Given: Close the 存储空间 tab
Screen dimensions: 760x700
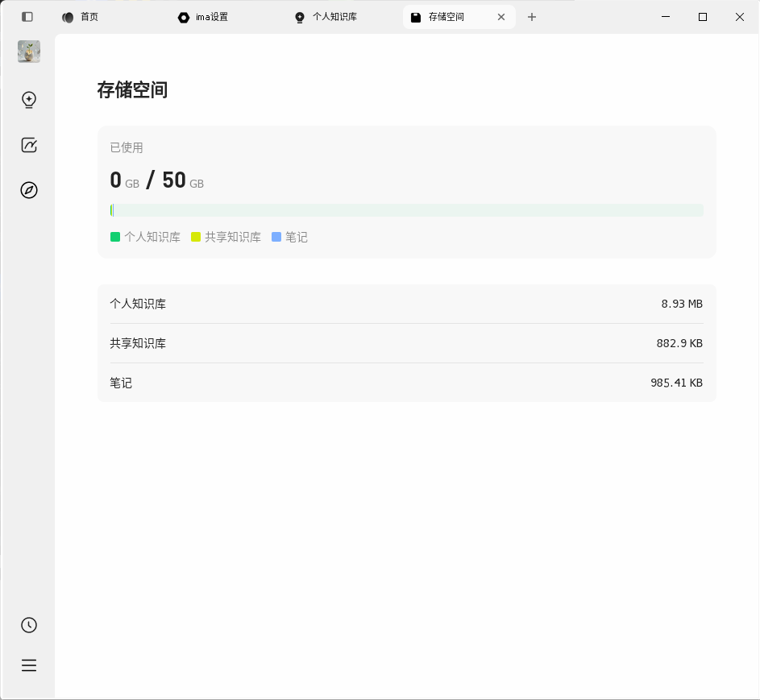Looking at the screenshot, I should pos(501,17).
